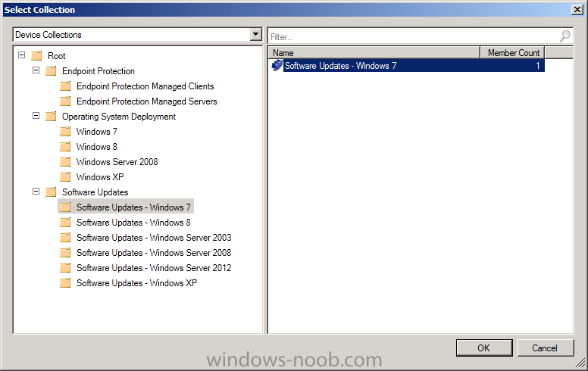
Task: Click the Endpoint Protection Managed Servers folder icon
Action: pos(65,101)
